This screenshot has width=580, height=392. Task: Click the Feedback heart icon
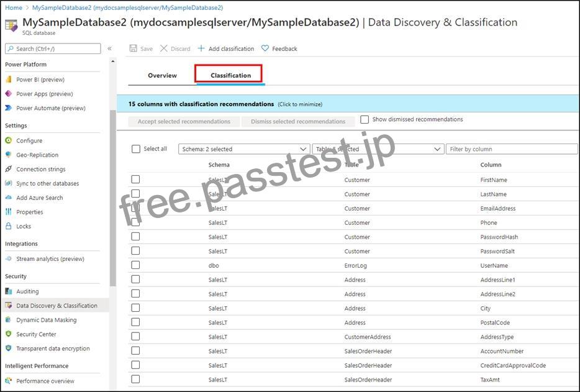tap(265, 48)
